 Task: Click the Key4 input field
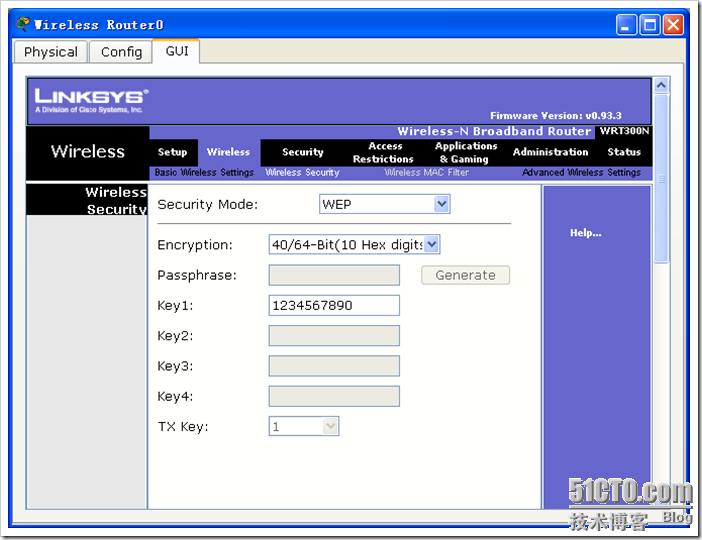coord(334,396)
